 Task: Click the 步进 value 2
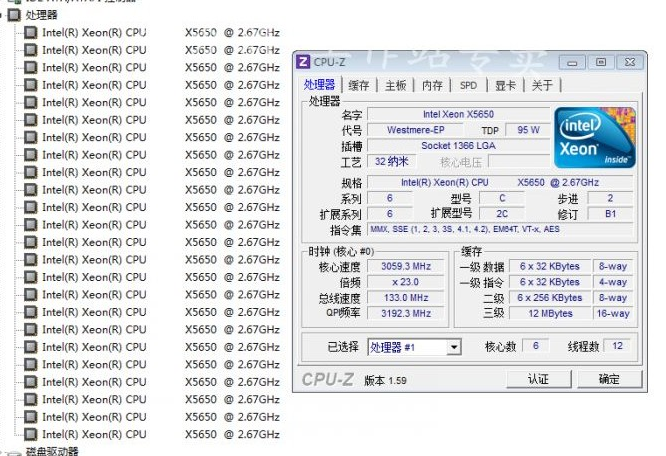610,198
